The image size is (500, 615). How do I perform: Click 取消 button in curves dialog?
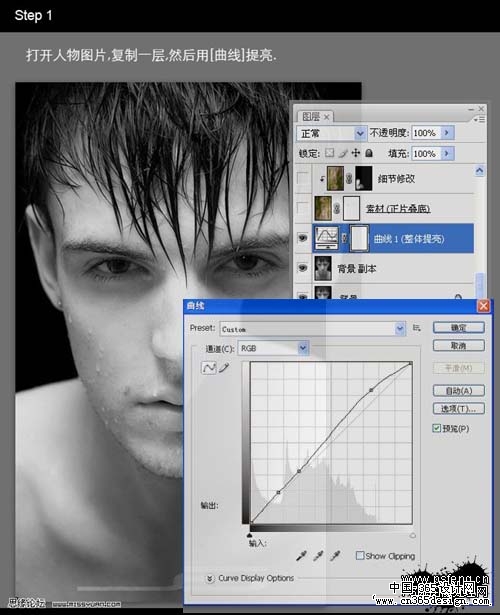tap(459, 346)
